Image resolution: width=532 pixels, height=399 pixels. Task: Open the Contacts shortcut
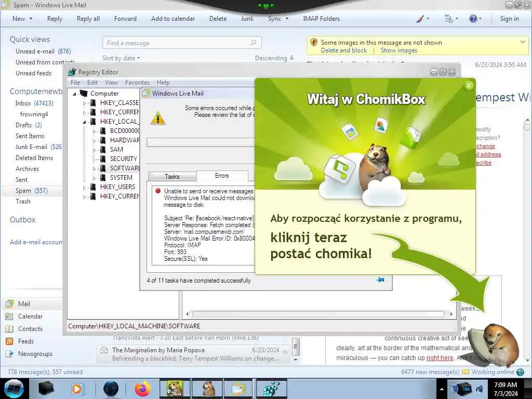click(x=30, y=329)
